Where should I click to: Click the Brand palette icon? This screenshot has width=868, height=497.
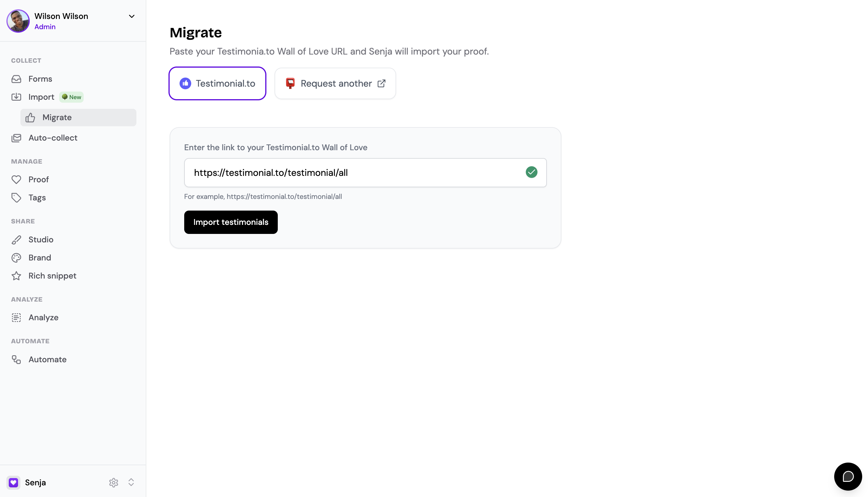16,258
